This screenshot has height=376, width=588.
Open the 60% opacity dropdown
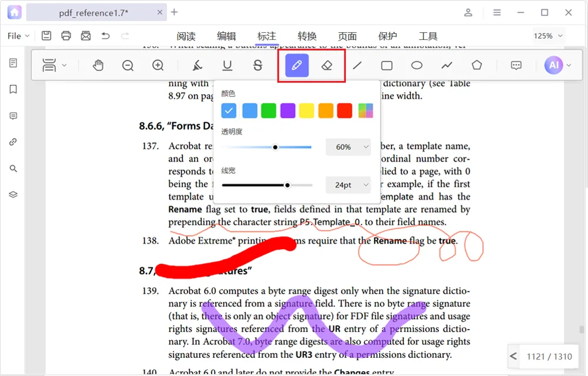pyautogui.click(x=348, y=147)
